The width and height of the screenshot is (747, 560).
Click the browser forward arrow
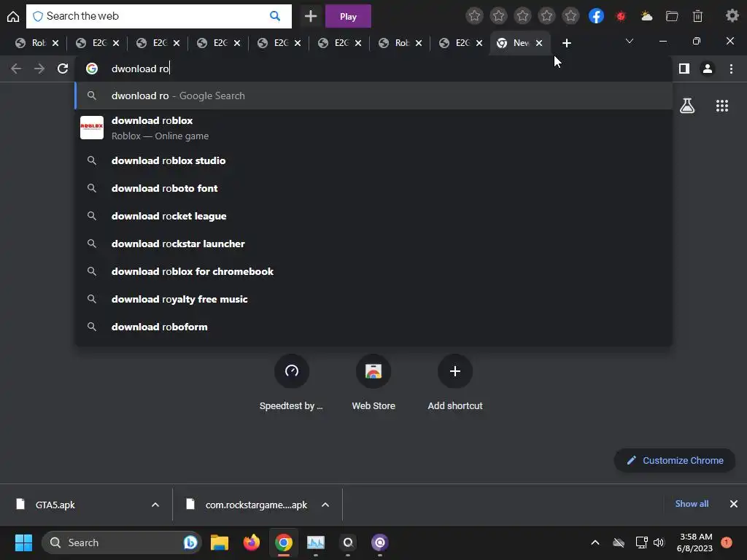pyautogui.click(x=39, y=69)
